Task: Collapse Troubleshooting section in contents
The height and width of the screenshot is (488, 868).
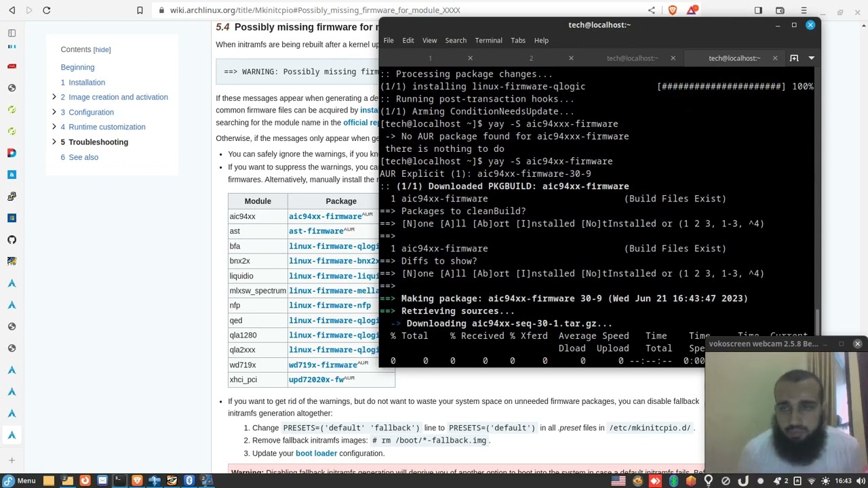Action: pyautogui.click(x=54, y=142)
